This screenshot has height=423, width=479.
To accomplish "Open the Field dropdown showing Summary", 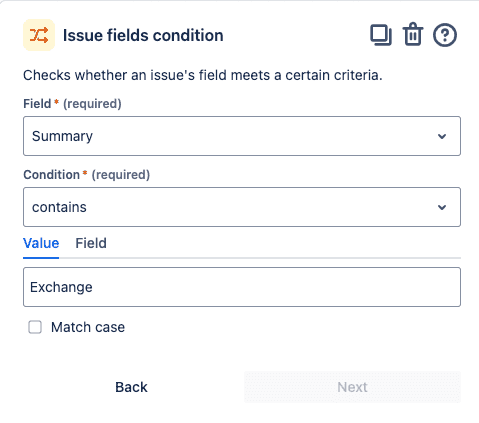I will pyautogui.click(x=242, y=136).
